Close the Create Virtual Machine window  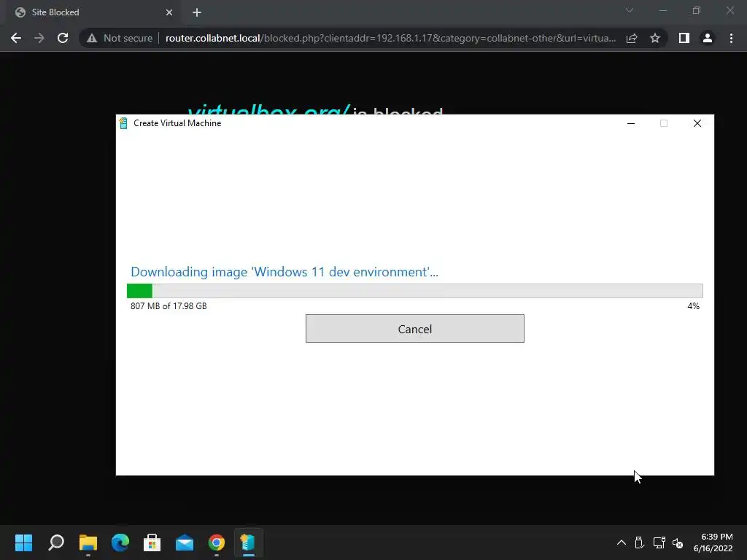697,123
